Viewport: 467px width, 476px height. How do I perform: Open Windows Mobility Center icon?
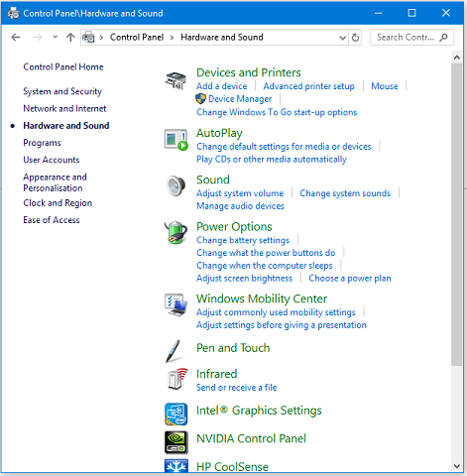point(175,304)
